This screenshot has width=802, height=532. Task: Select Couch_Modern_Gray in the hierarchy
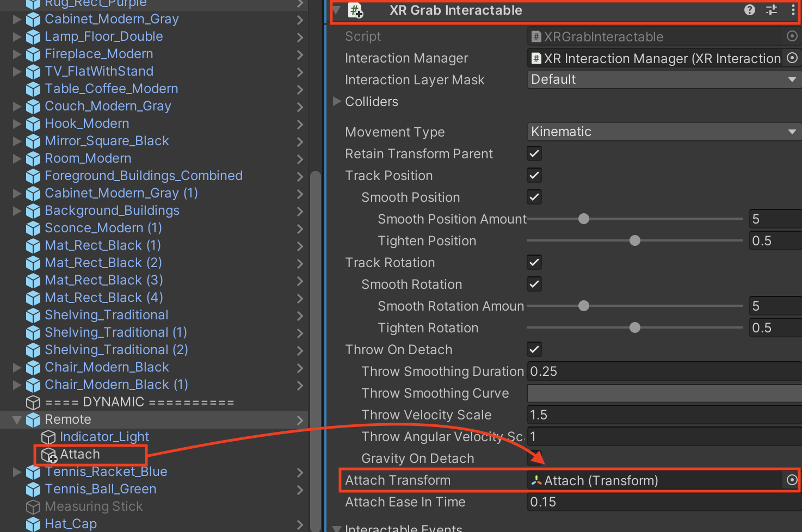coord(108,106)
